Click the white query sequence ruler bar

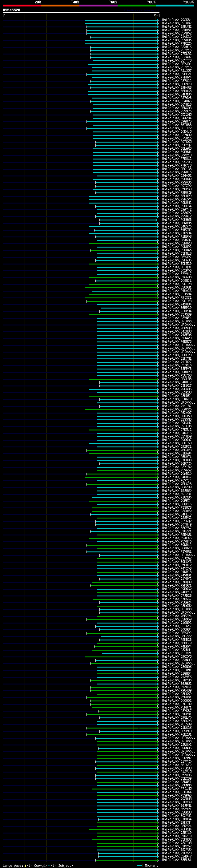tap(81, 13)
